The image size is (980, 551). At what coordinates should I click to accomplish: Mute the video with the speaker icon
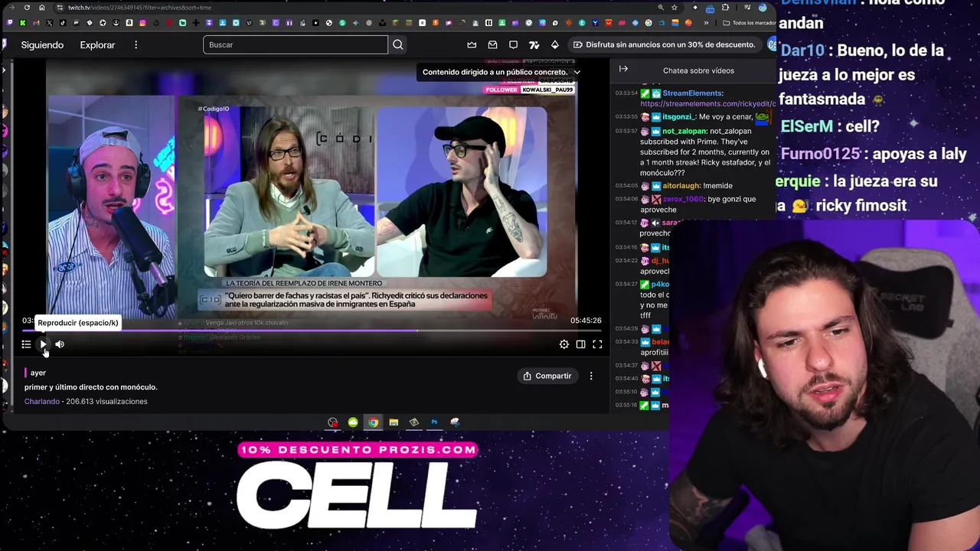[60, 344]
